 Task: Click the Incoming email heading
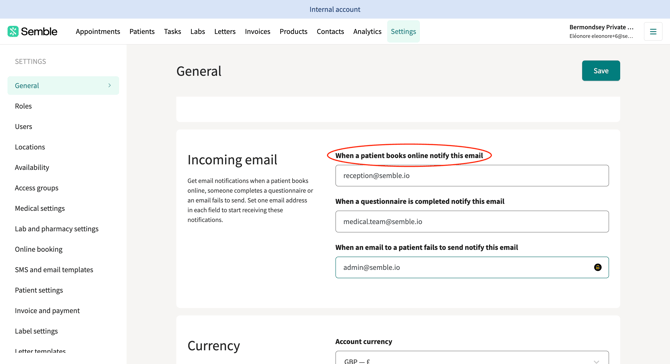coord(232,160)
